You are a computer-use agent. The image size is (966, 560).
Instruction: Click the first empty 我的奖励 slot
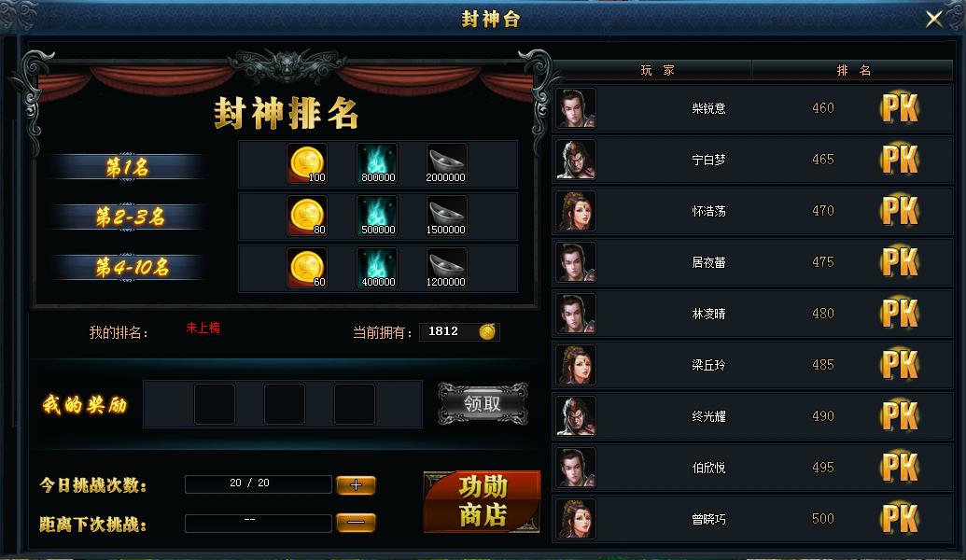215,404
